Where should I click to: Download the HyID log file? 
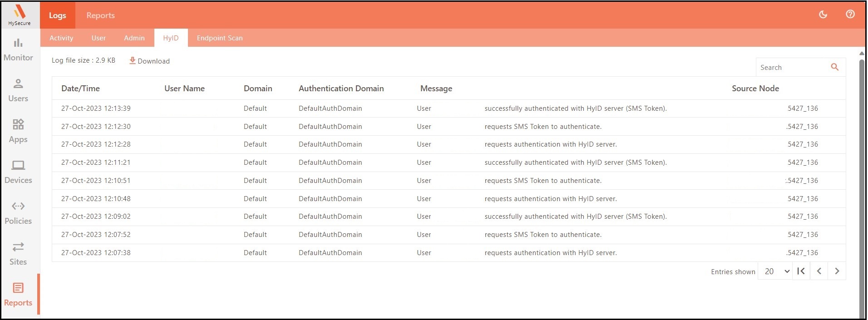pyautogui.click(x=149, y=61)
